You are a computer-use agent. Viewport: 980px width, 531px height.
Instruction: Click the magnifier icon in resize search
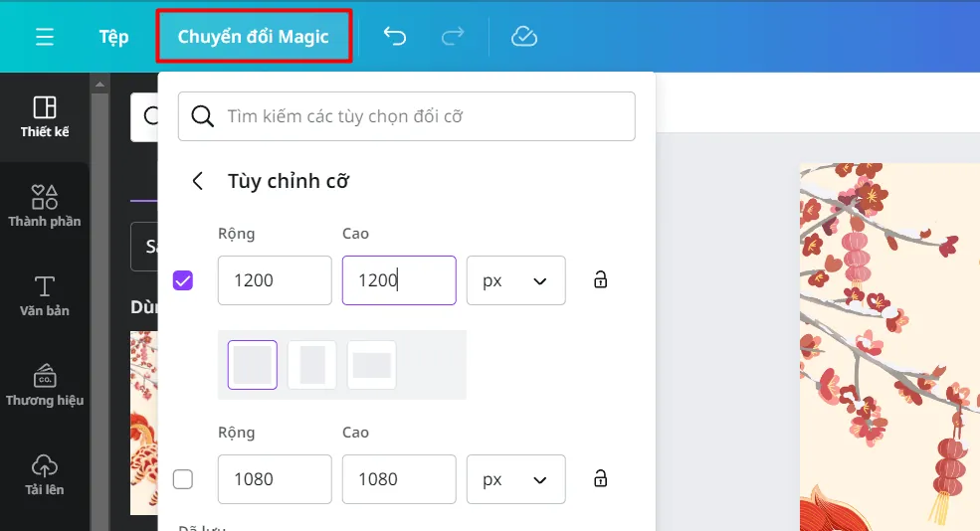[203, 116]
